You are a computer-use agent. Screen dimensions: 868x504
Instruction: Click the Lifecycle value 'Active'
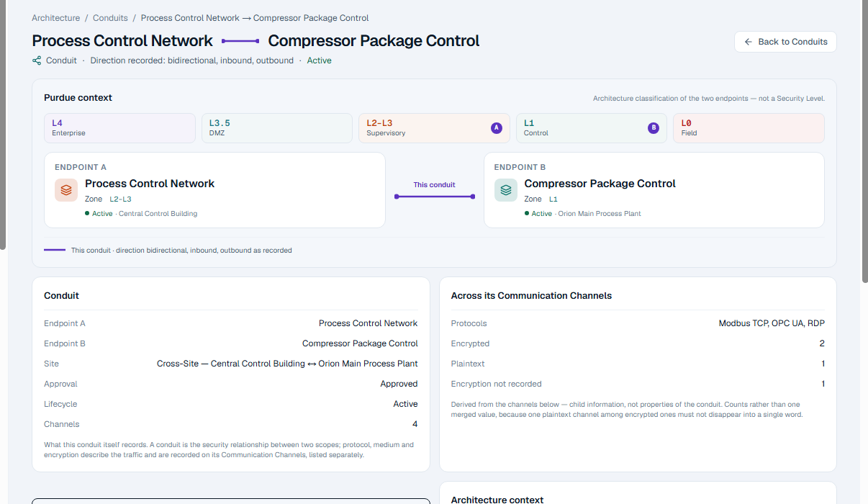(x=405, y=404)
